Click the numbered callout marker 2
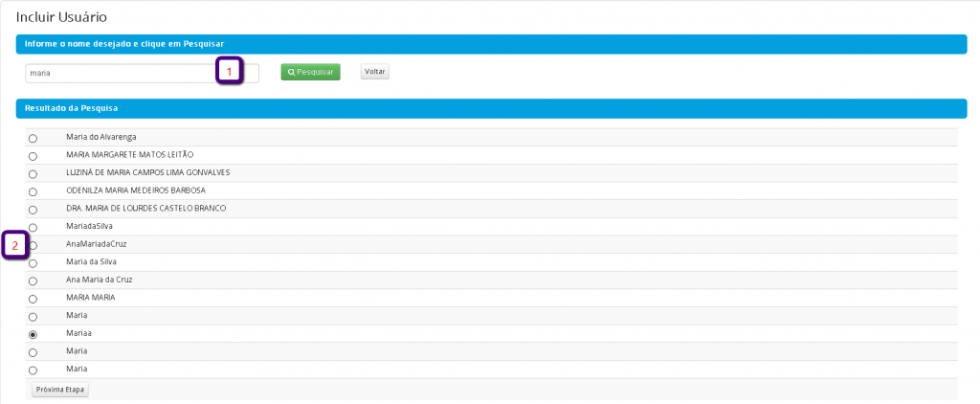The width and height of the screenshot is (980, 404). coord(15,245)
